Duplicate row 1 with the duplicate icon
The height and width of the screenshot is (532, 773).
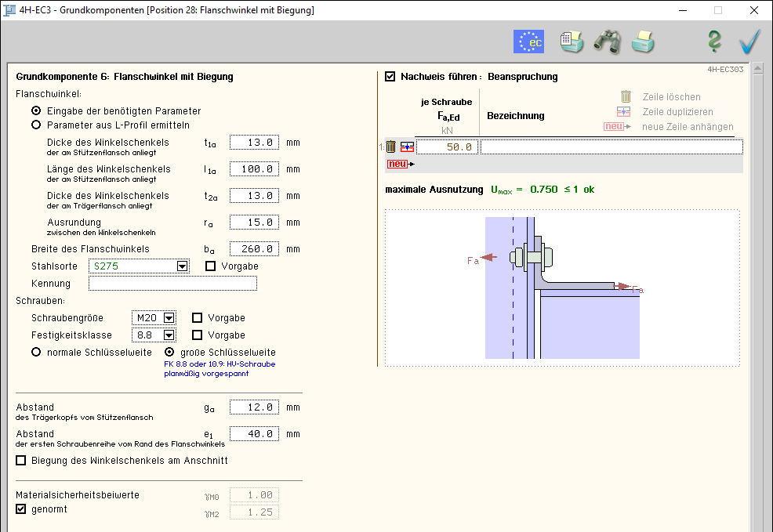click(x=406, y=147)
